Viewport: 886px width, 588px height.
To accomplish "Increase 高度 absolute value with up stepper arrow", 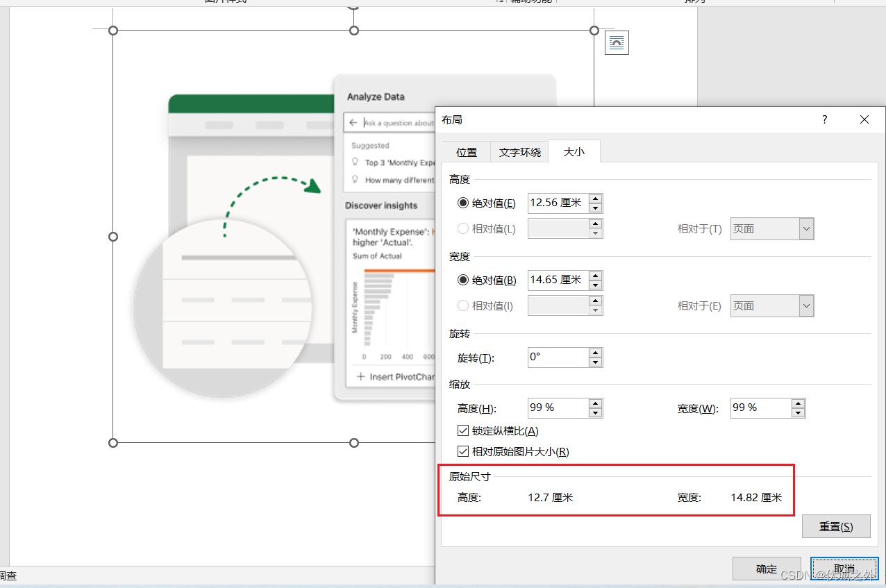I will point(595,199).
